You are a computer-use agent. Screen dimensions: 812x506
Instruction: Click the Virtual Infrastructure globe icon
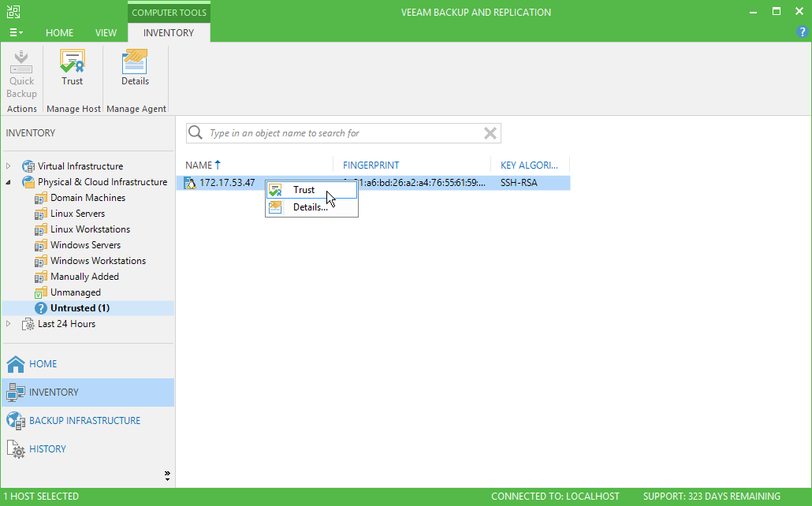(28, 166)
